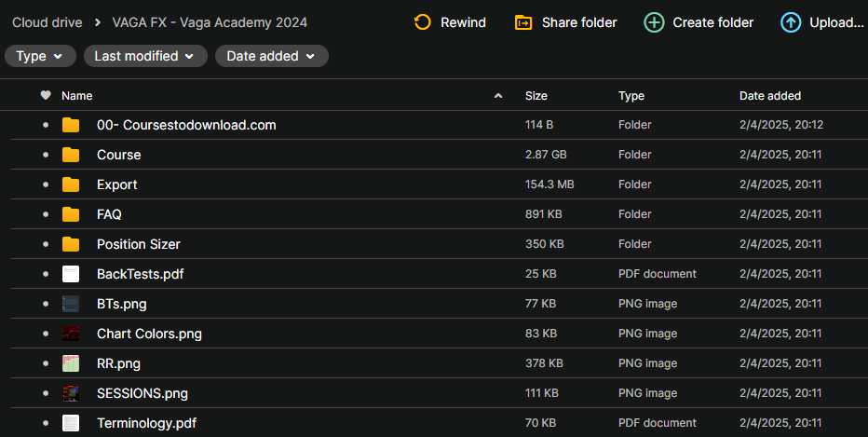Open the Last modified filter dropdown
Screen dimensions: 868x437
coord(145,56)
